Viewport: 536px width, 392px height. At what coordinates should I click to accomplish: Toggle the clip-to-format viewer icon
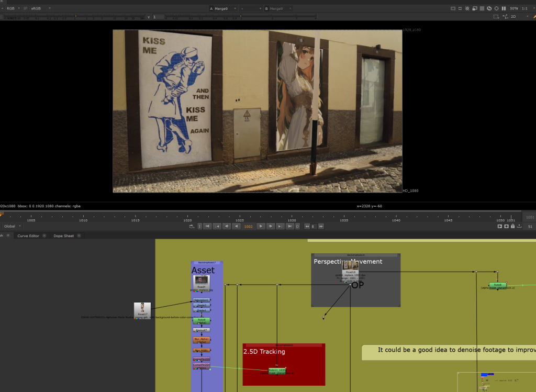click(x=453, y=8)
